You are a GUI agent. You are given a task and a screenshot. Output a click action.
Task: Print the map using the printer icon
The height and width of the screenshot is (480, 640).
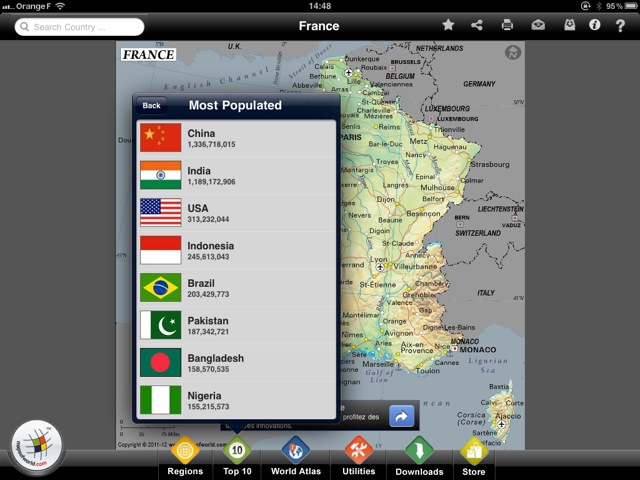[507, 25]
